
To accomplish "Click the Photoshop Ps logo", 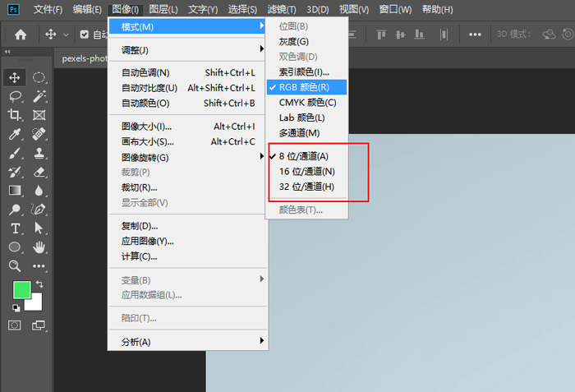I will (13, 9).
